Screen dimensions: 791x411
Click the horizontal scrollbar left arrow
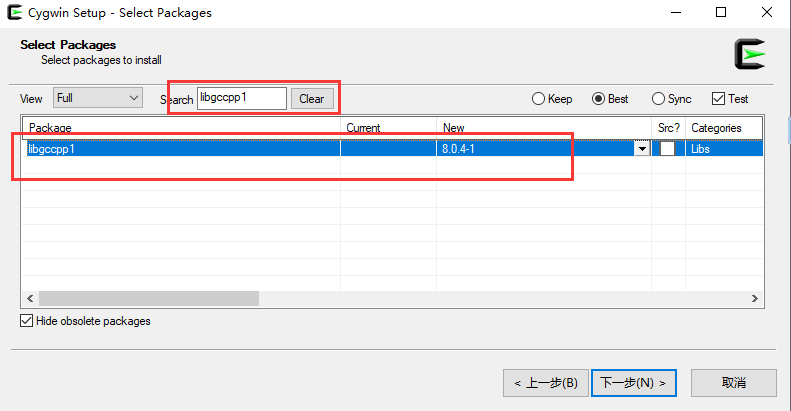30,299
